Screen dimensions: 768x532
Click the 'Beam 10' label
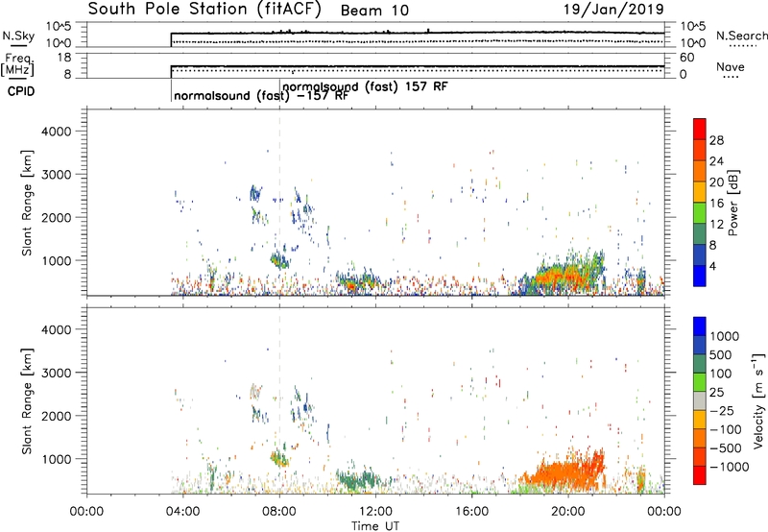374,11
